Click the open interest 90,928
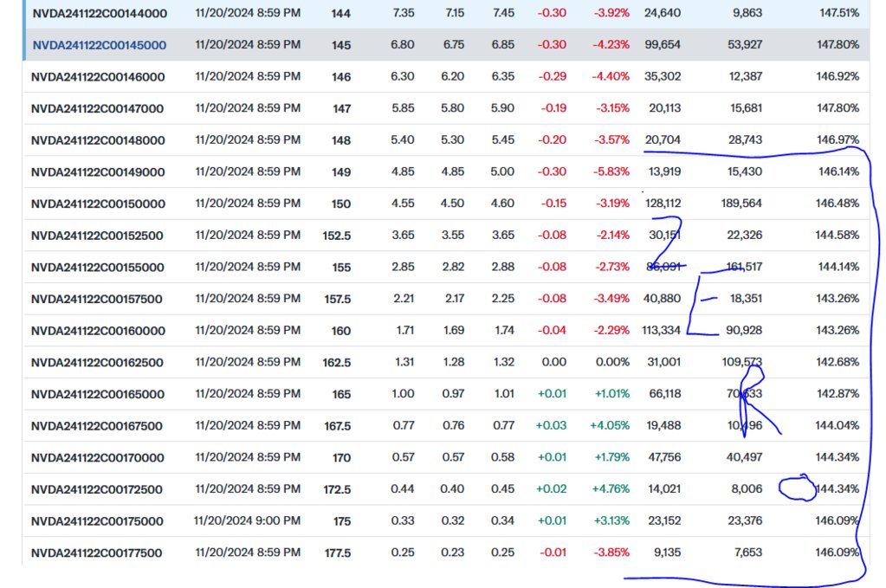886x588 pixels. (744, 330)
